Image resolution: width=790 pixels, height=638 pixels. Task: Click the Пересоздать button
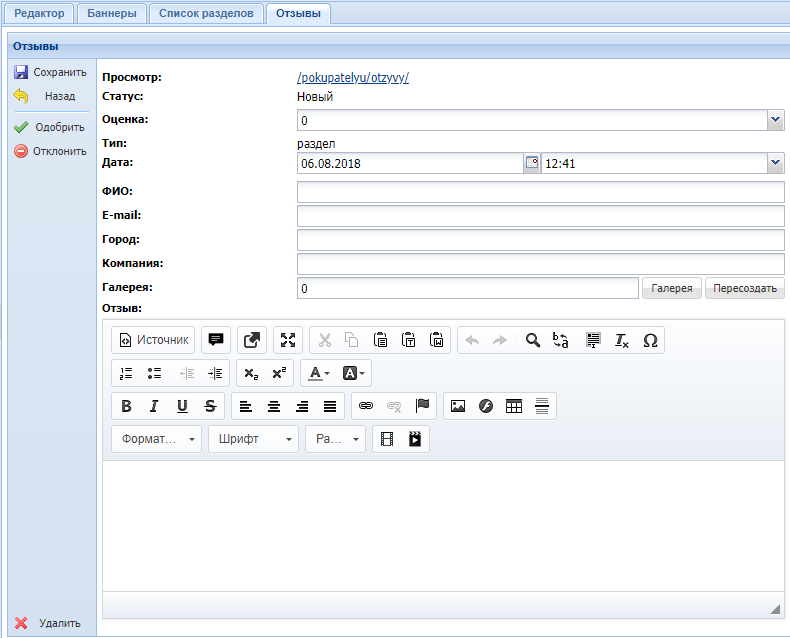[745, 288]
